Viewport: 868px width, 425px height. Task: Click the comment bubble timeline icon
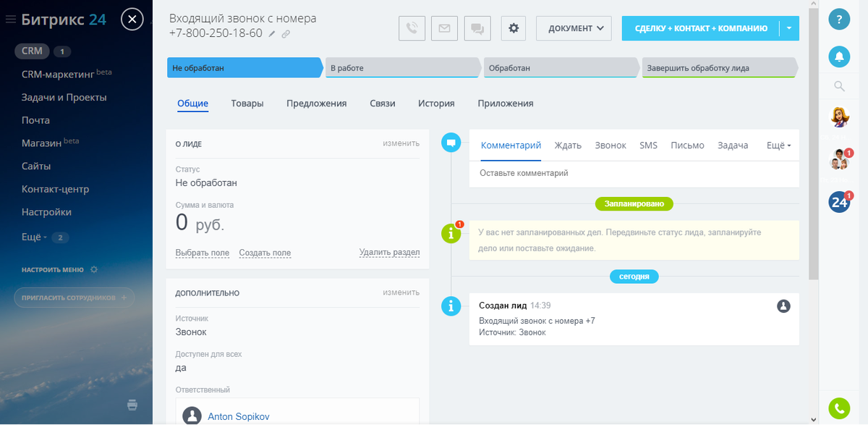coord(451,143)
